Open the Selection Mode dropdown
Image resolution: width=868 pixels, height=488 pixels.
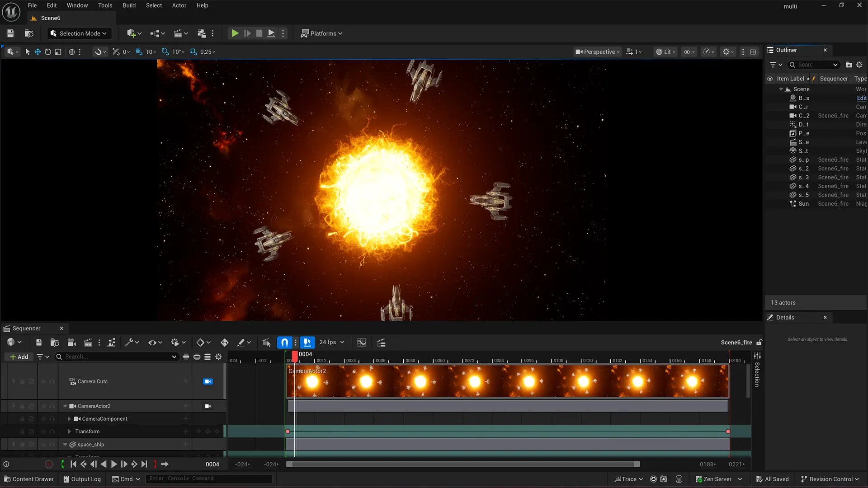(x=78, y=33)
